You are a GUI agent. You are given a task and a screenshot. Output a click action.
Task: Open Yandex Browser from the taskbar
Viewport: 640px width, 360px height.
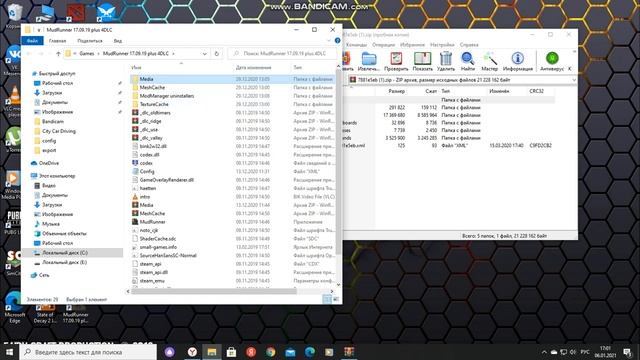pos(192,351)
